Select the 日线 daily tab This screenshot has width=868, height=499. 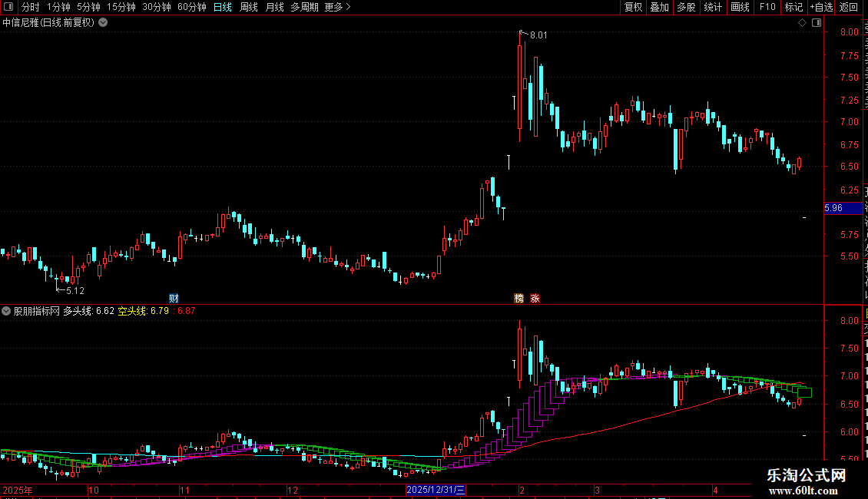[x=223, y=7]
